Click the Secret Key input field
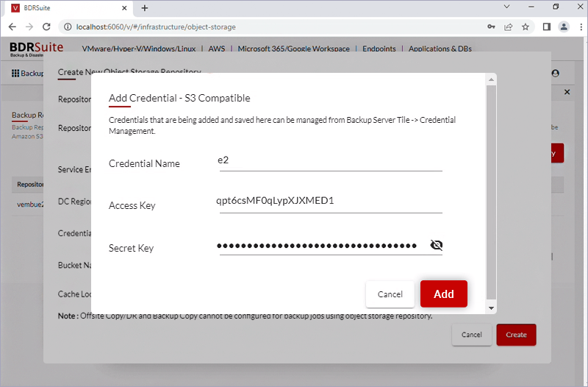Viewport: 588px width, 387px height. tap(323, 246)
